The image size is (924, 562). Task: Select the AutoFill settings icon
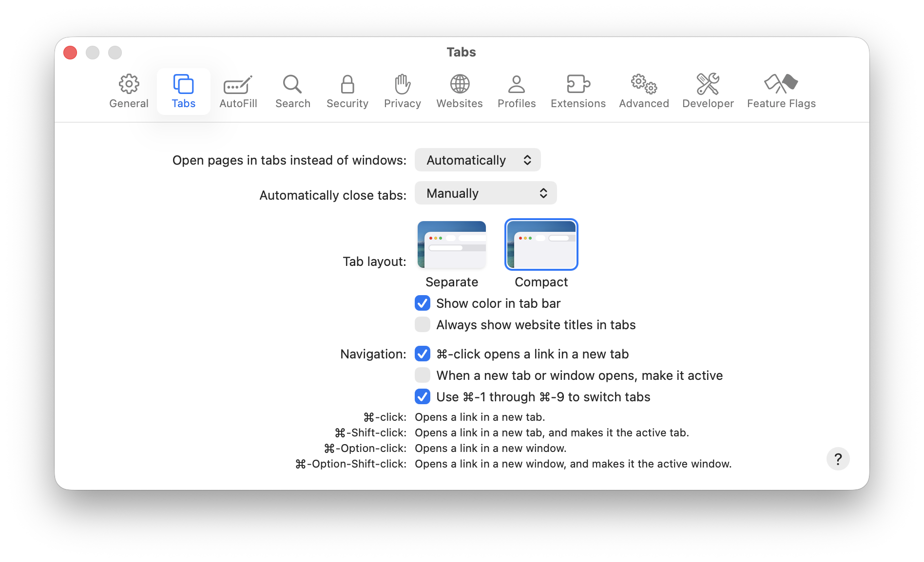(238, 91)
